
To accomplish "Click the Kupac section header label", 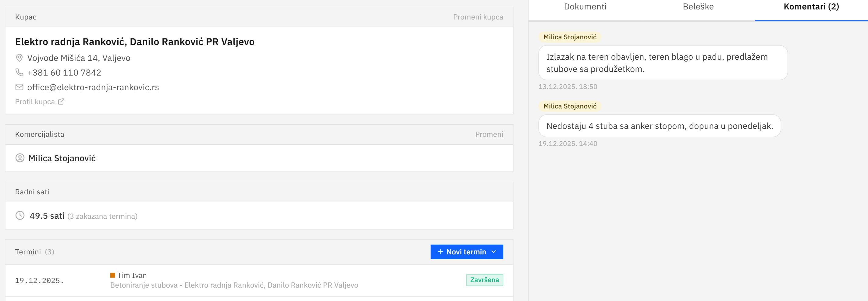I will click(26, 17).
